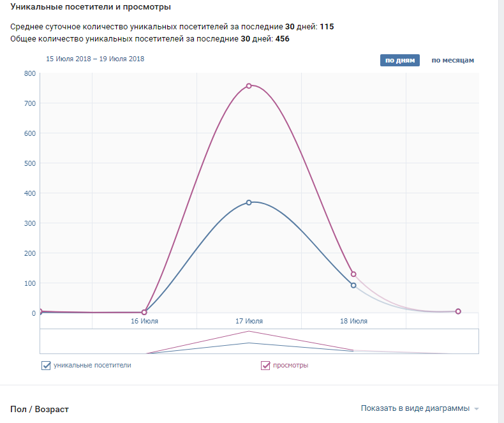This screenshot has height=423, width=504.
Task: Click the first data point at the chart's left edge
Action: point(40,311)
